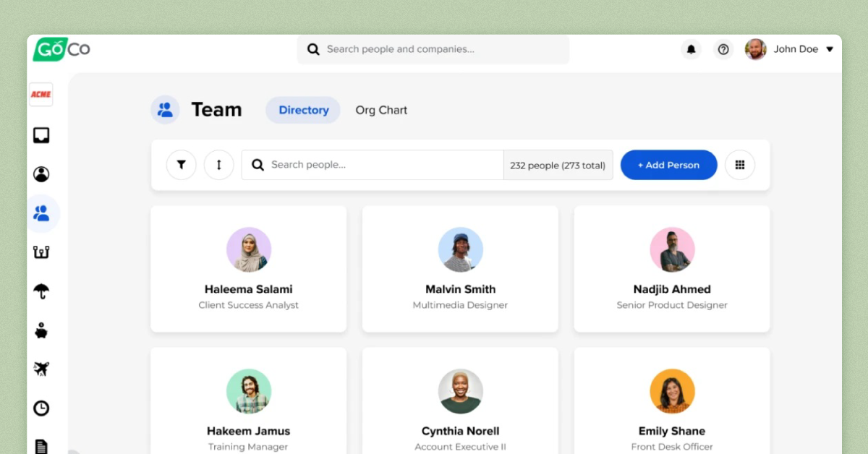Click the name Malvin Smith

point(461,289)
